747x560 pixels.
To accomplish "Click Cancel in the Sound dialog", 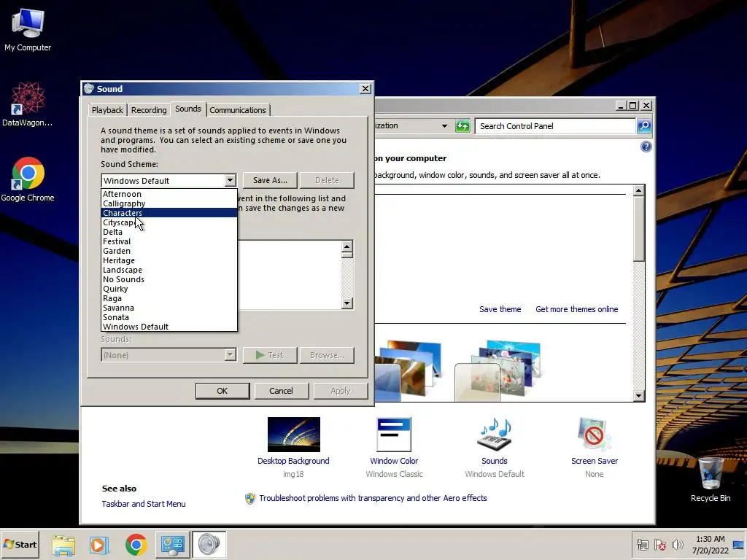I will coord(281,391).
